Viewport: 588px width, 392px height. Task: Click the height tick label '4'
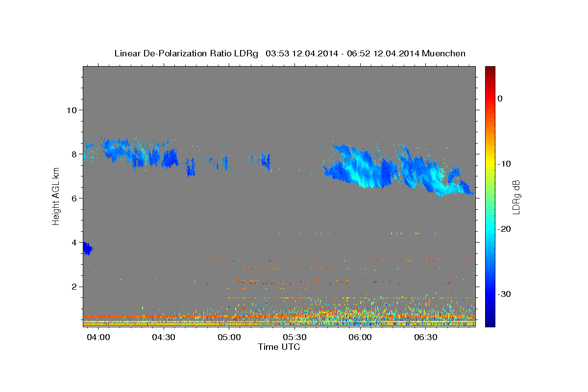point(74,242)
